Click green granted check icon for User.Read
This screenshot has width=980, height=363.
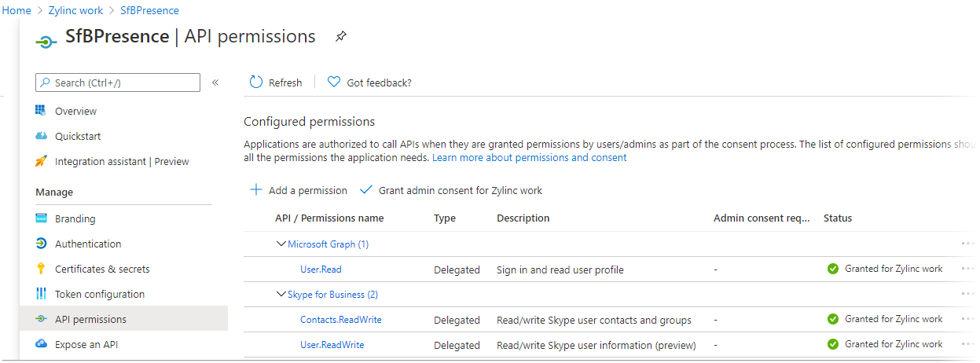coord(833,269)
